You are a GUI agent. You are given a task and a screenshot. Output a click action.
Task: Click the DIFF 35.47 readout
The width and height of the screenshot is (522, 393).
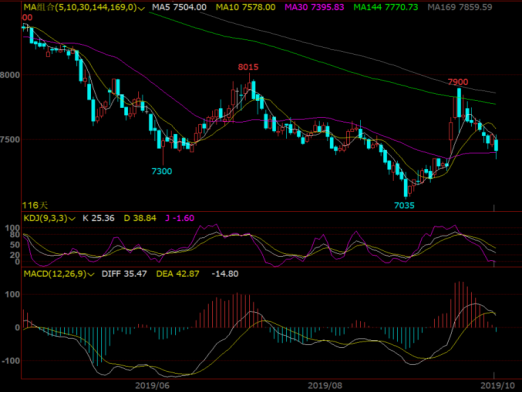124,274
